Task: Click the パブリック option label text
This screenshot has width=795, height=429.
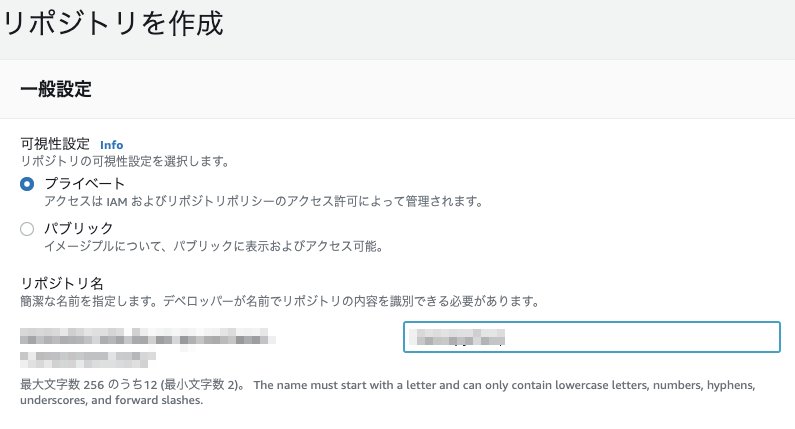Action: [79, 228]
